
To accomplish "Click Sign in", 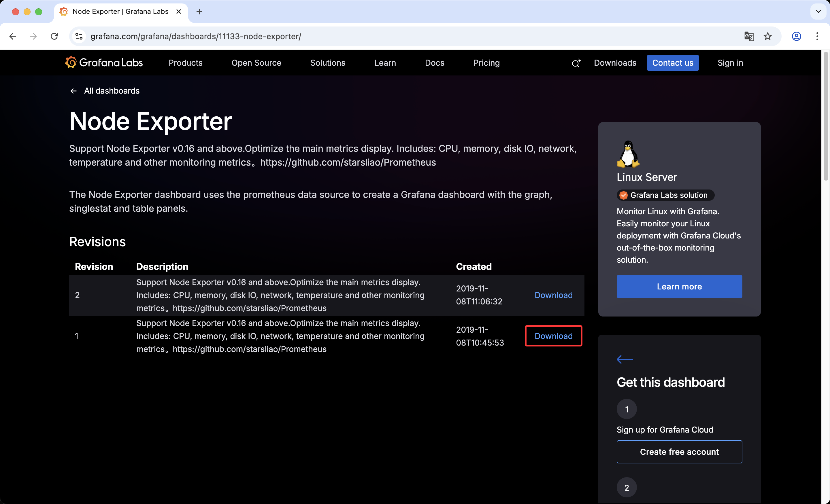I will (730, 63).
